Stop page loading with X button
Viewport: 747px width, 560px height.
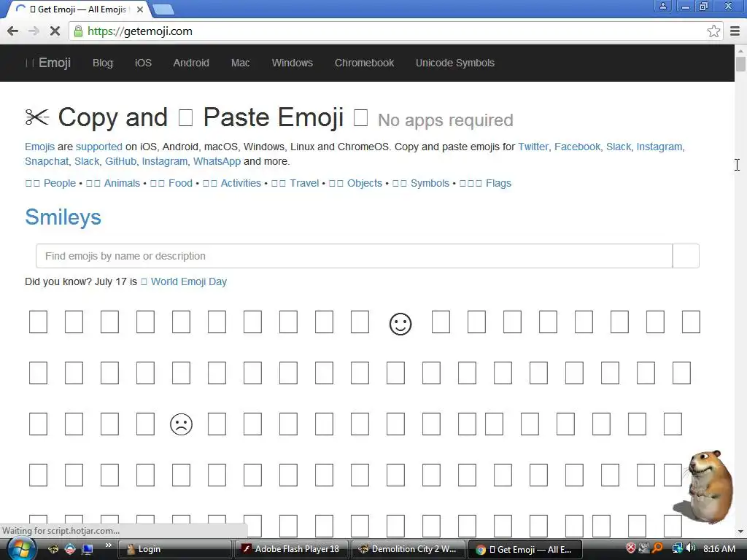[55, 31]
